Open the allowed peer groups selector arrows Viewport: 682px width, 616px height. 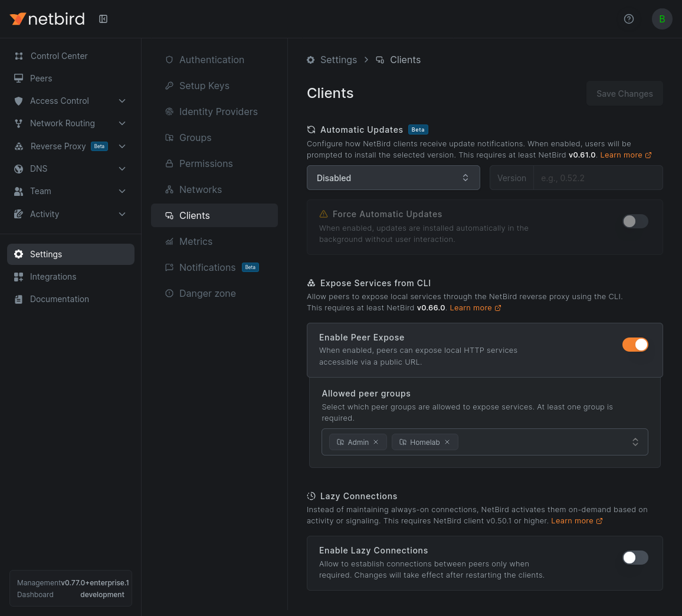click(635, 442)
